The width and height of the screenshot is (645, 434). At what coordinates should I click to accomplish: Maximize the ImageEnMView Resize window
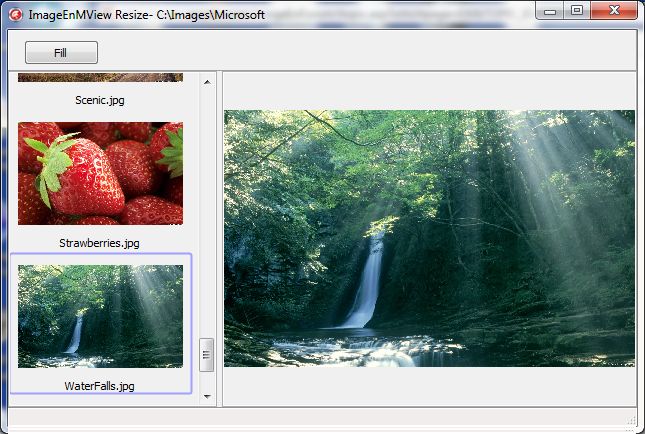577,11
